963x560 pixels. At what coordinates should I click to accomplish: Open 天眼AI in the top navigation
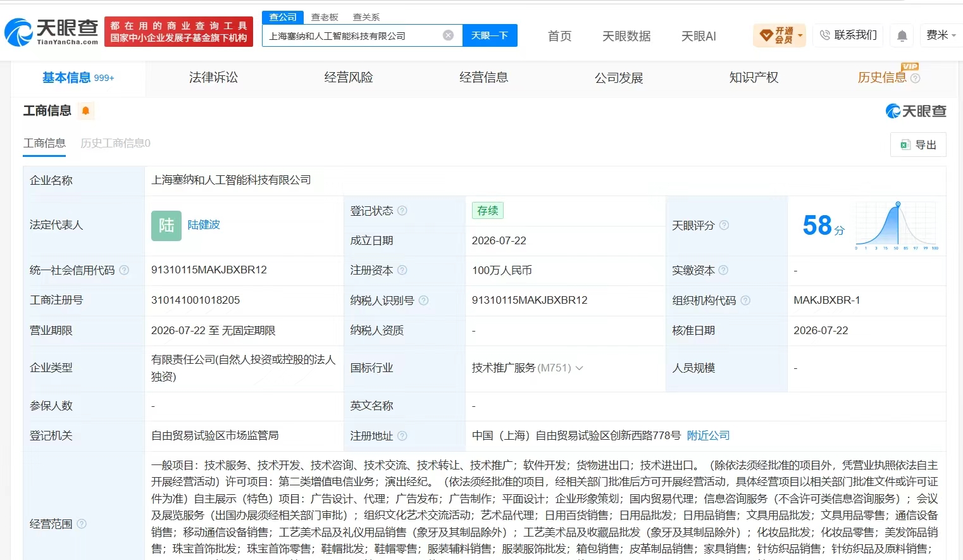point(699,36)
